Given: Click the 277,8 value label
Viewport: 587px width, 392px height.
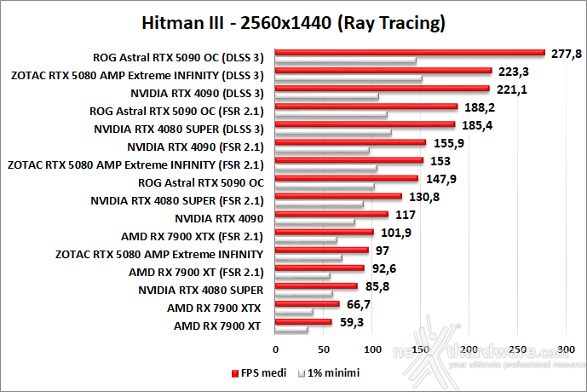Looking at the screenshot, I should [x=567, y=54].
